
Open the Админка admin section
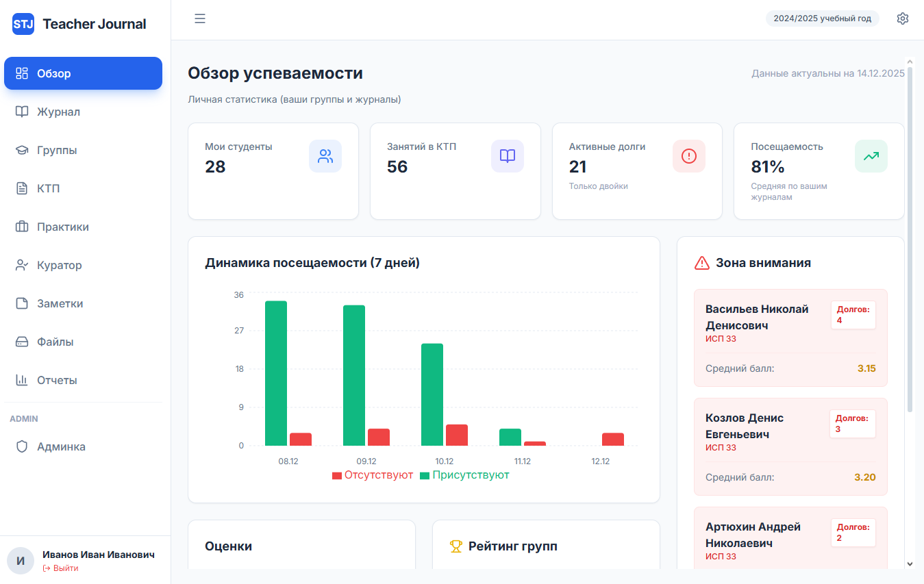click(x=61, y=446)
